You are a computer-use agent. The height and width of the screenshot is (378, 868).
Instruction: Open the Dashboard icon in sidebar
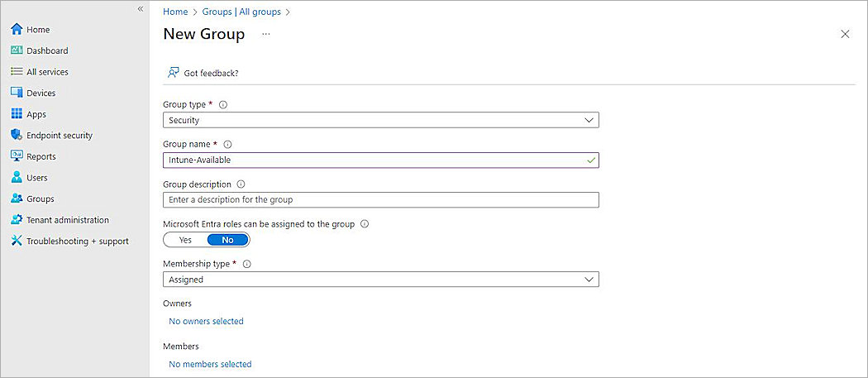tap(17, 50)
